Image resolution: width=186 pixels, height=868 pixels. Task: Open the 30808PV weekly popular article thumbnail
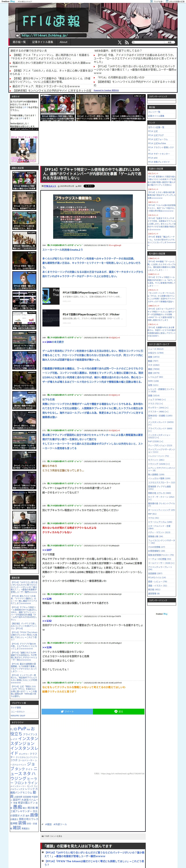(x=24, y=181)
